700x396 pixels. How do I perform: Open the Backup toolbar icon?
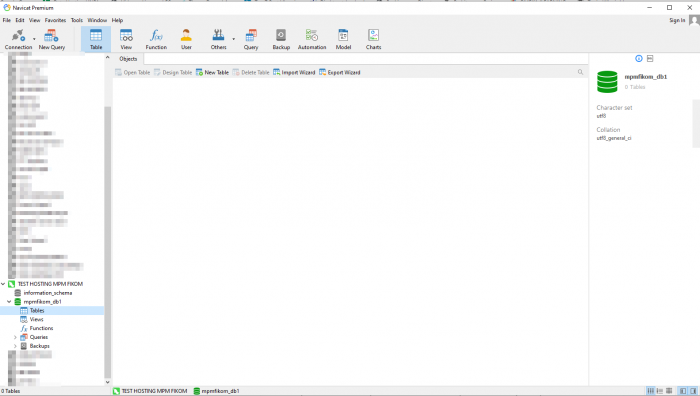coord(281,39)
